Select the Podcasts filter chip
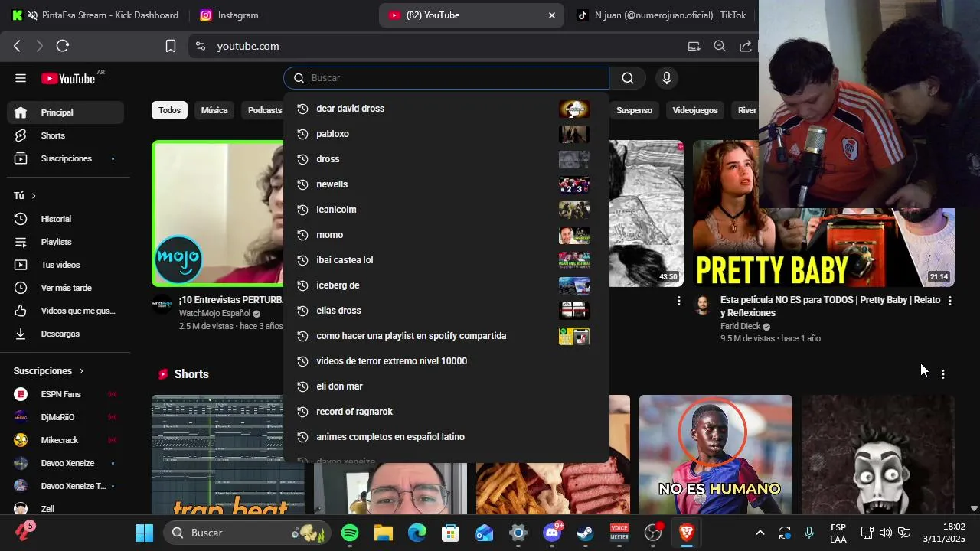 click(x=264, y=110)
